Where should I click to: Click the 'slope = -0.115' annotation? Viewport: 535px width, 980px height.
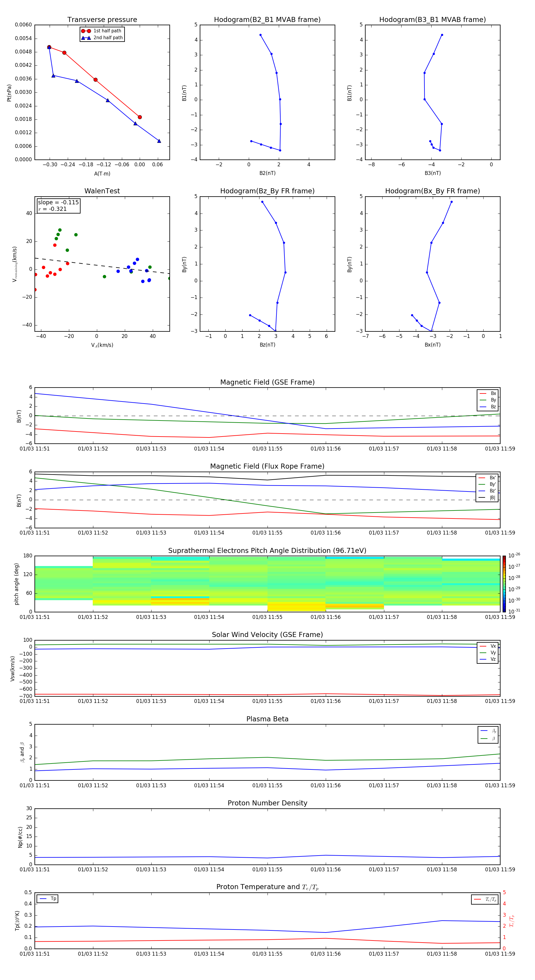tap(58, 203)
